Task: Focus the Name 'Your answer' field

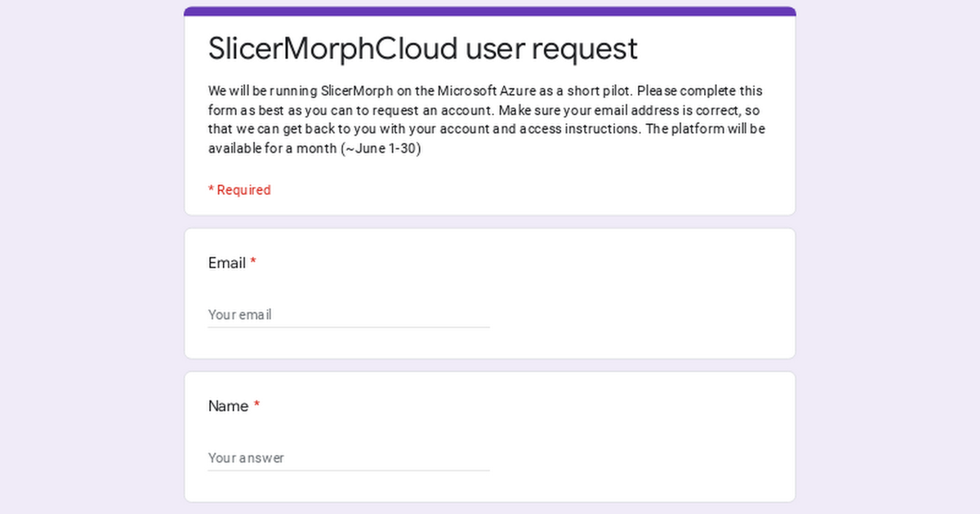Action: tap(349, 458)
